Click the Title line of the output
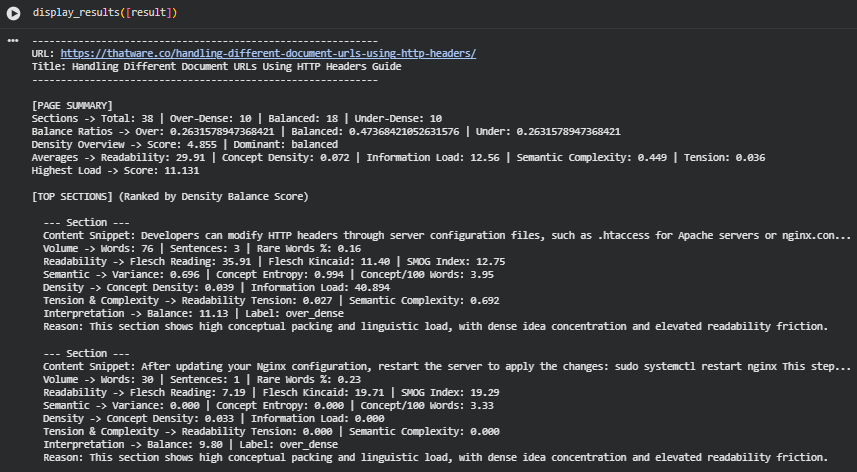Screen dimensions: 857x472 coord(216,67)
